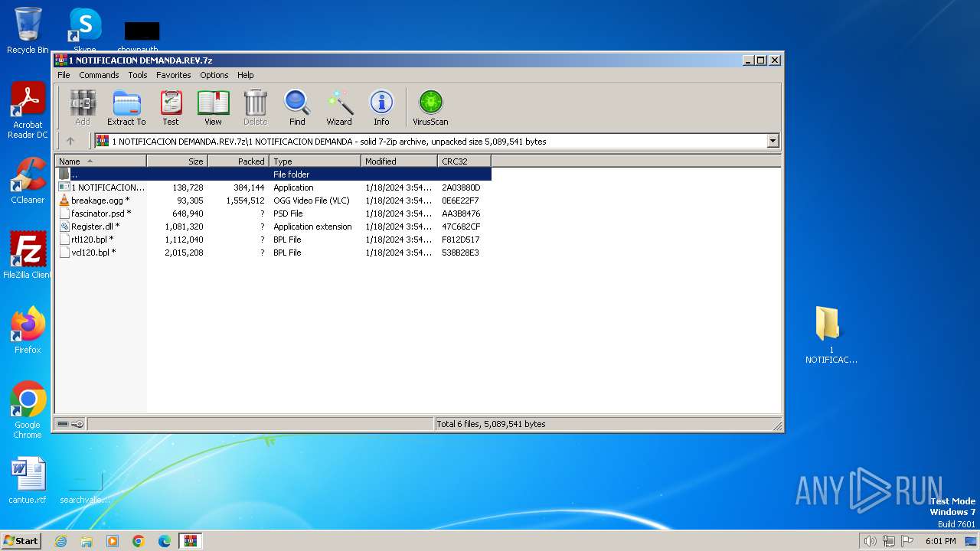The height and width of the screenshot is (551, 980).
Task: Open the Commands menu
Action: click(99, 75)
